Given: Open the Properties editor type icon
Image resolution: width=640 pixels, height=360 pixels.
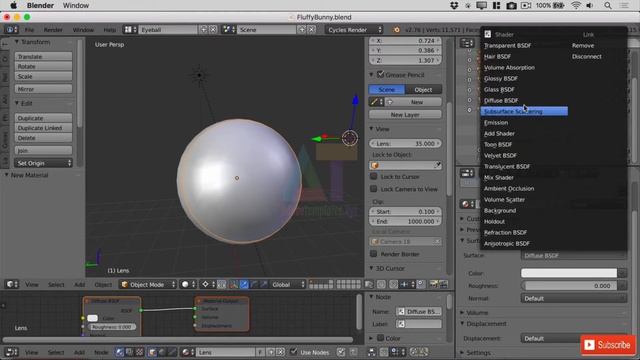Looking at the screenshot, I should 467,173.
